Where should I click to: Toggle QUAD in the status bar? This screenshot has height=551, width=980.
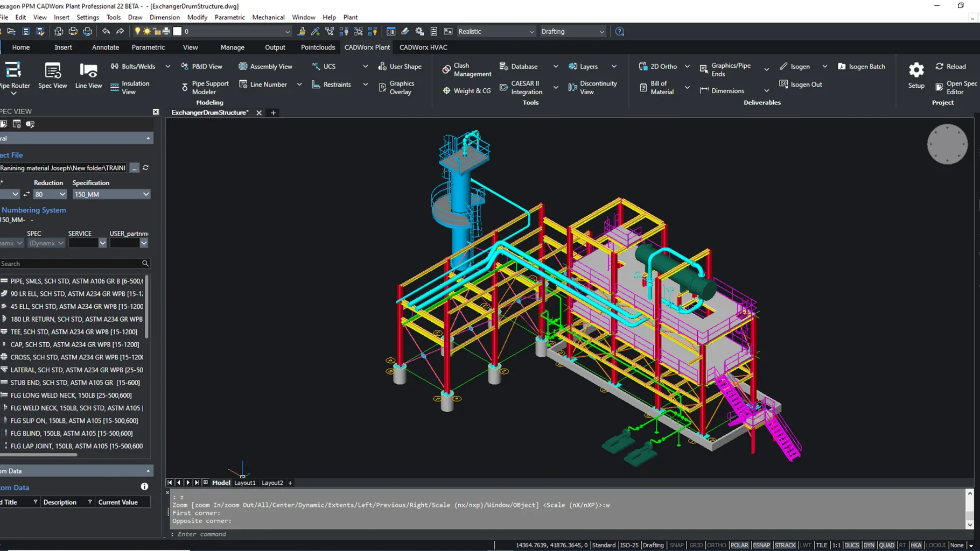(x=886, y=545)
